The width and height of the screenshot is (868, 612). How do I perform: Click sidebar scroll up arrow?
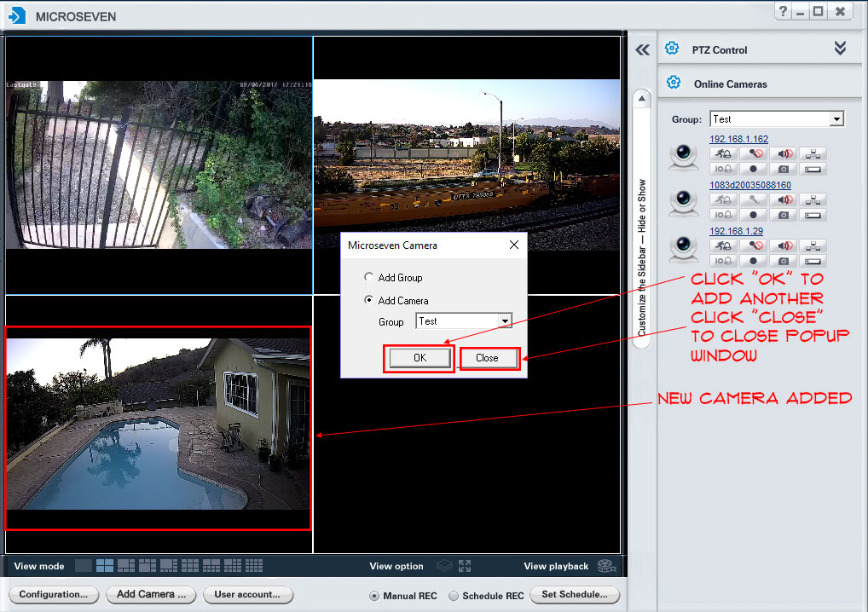click(641, 100)
